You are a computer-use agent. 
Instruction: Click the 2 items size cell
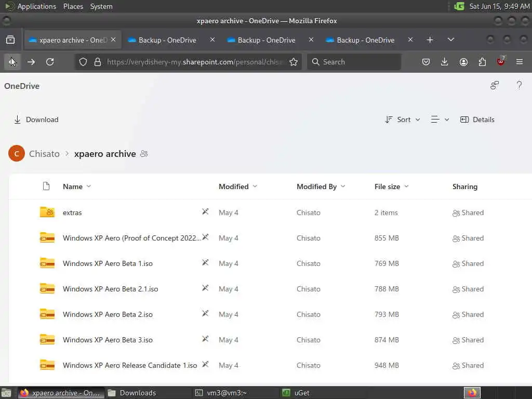[x=386, y=212]
